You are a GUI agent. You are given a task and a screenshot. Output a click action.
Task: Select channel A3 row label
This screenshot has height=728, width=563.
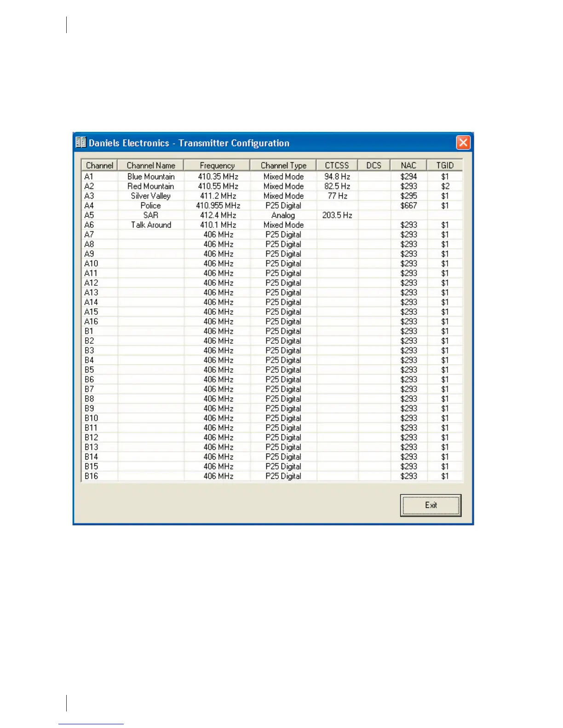pyautogui.click(x=89, y=196)
